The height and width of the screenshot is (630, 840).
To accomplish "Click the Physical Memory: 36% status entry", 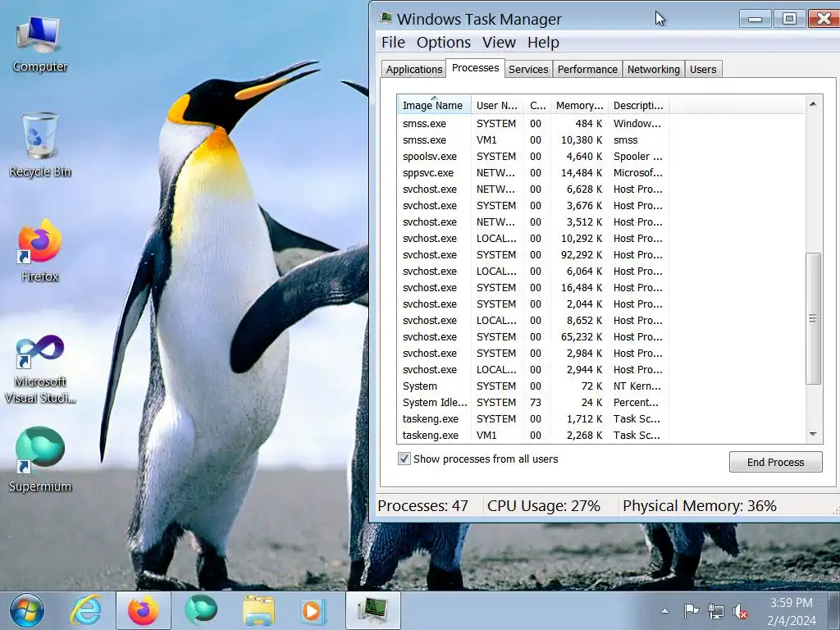I will tap(700, 505).
